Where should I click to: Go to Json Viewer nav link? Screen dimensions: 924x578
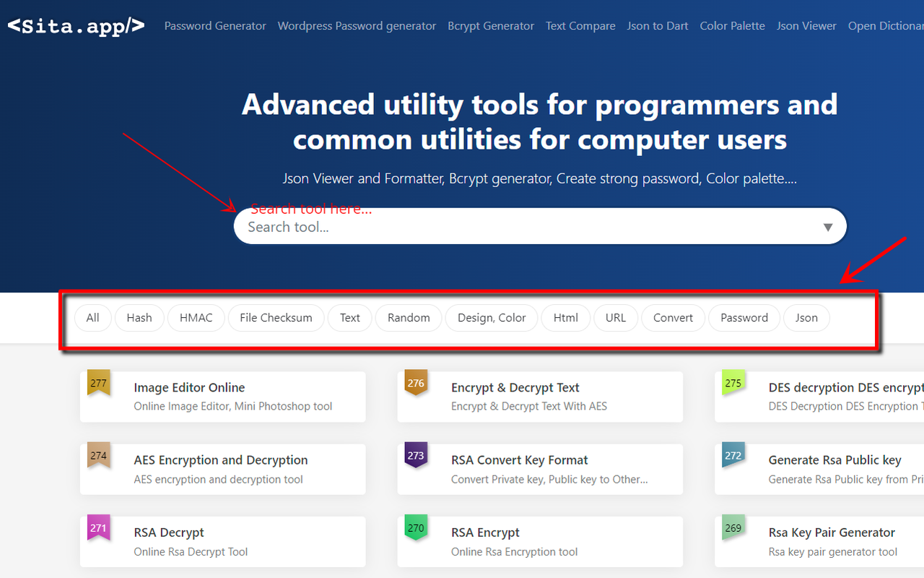tap(806, 26)
